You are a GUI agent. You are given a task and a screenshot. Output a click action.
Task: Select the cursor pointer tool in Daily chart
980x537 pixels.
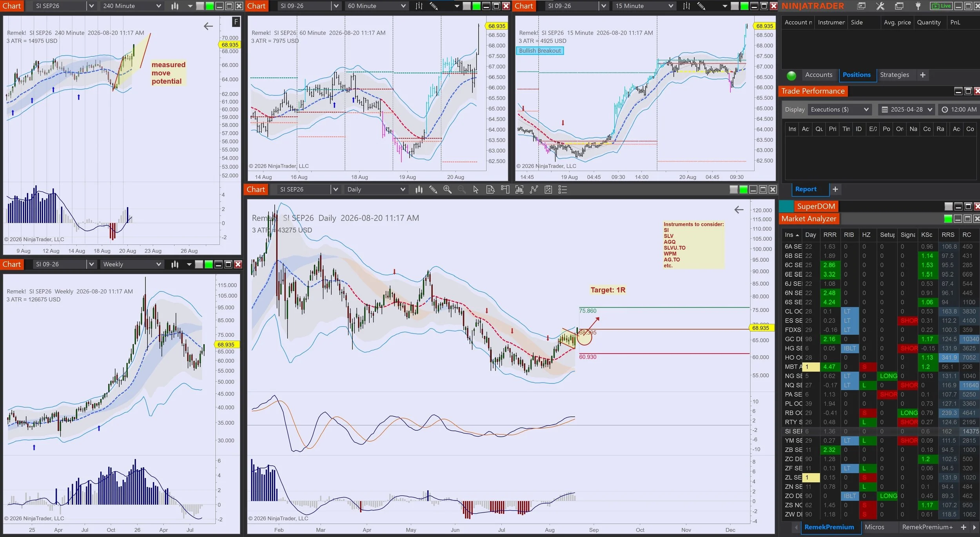point(476,190)
